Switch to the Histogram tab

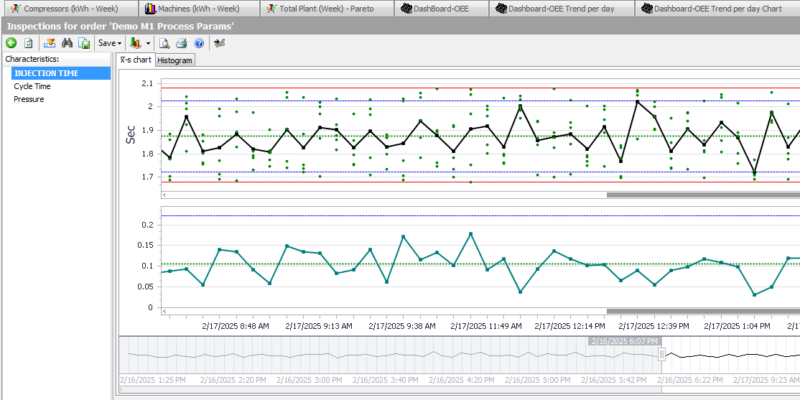[x=175, y=60]
